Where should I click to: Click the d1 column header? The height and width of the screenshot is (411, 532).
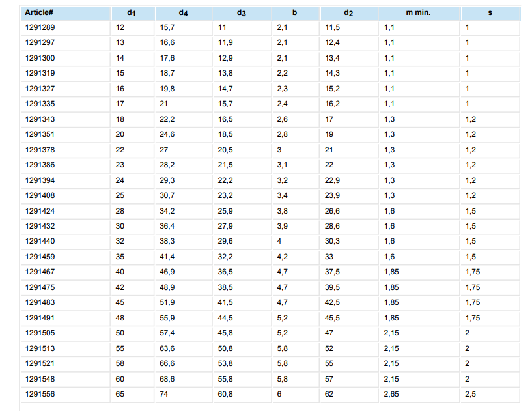point(132,13)
